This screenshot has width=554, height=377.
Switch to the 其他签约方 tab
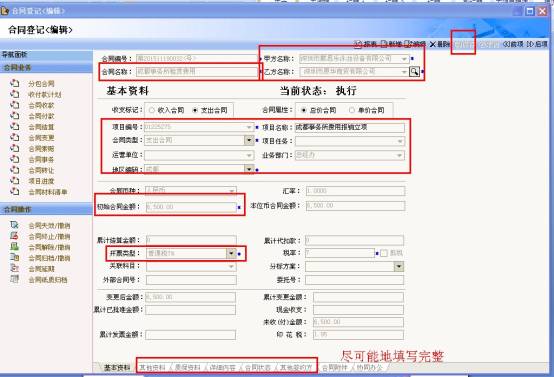tap(296, 367)
